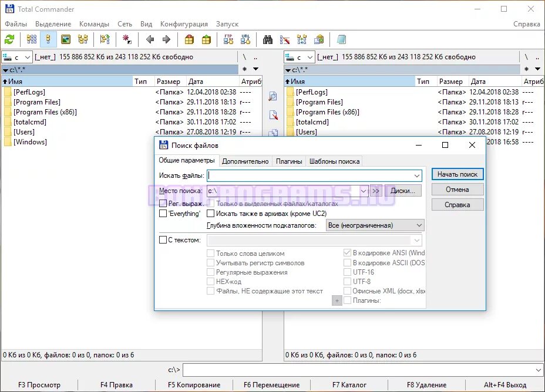Expand the command line history dropdown

(539, 370)
